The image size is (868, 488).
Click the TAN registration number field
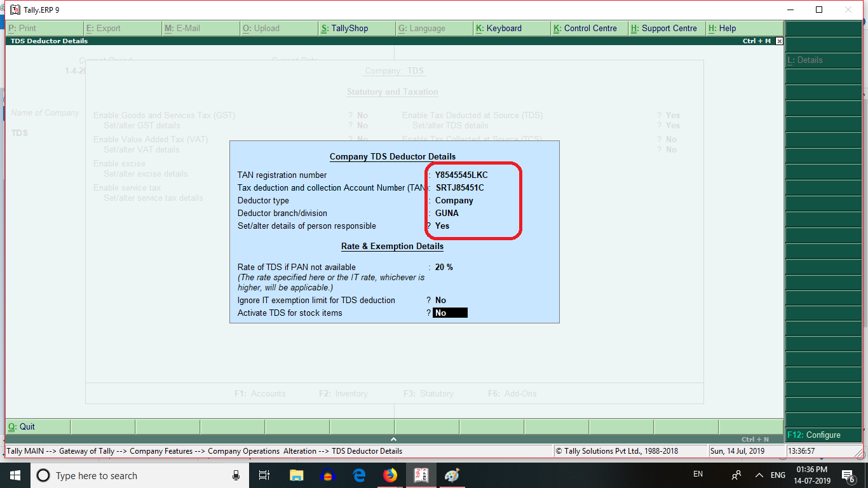(461, 174)
